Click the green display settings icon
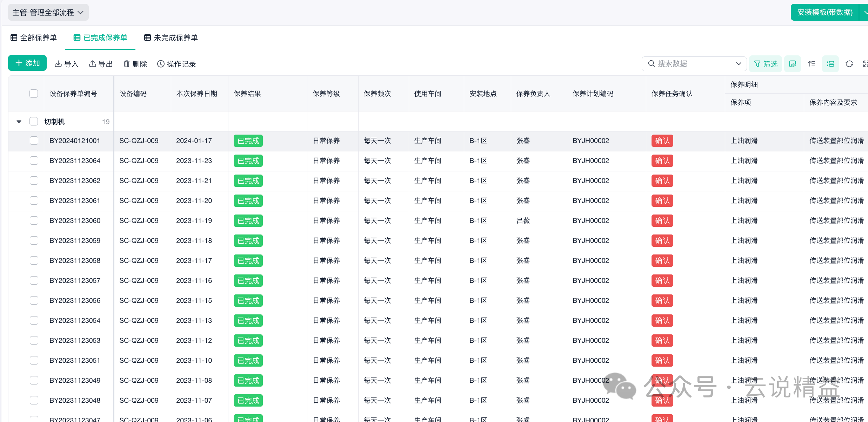This screenshot has height=422, width=868. pos(792,64)
